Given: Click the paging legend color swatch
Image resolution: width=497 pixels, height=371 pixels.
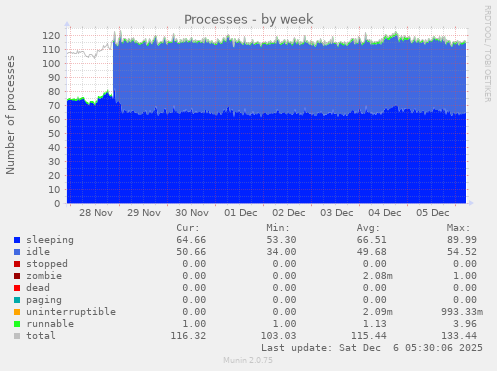Looking at the screenshot, I should pyautogui.click(x=17, y=300).
